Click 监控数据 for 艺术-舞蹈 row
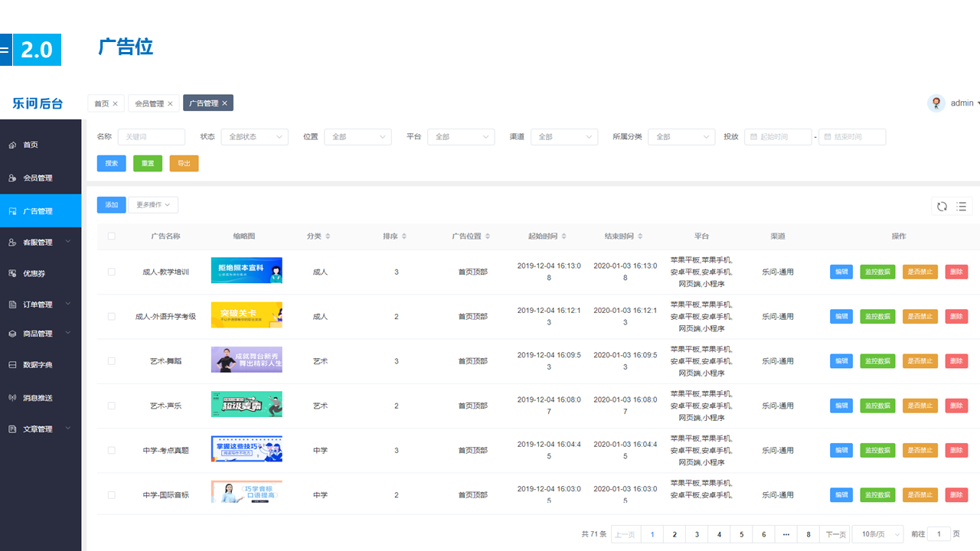This screenshot has height=551, width=980. point(877,361)
